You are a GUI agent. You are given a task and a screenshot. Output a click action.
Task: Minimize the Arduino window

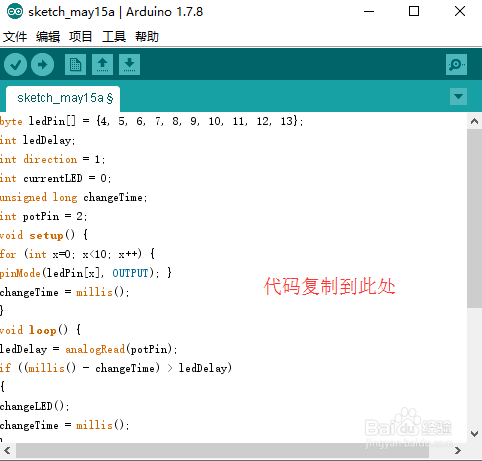369,11
